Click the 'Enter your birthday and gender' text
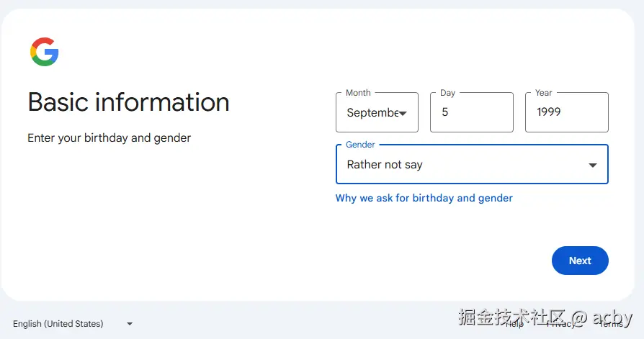The height and width of the screenshot is (339, 644). pos(109,137)
